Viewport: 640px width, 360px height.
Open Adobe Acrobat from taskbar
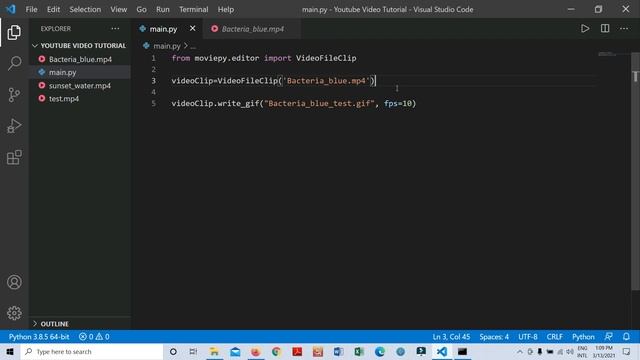pos(297,351)
